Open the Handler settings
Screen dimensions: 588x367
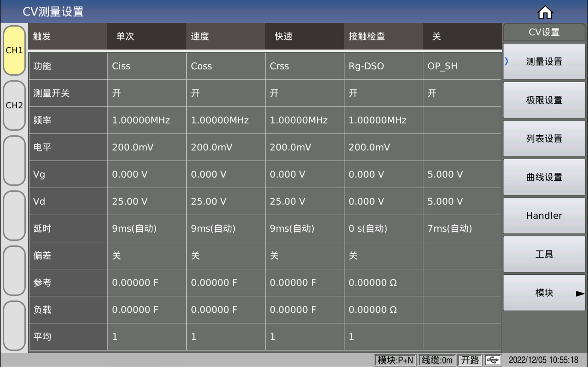tap(544, 215)
